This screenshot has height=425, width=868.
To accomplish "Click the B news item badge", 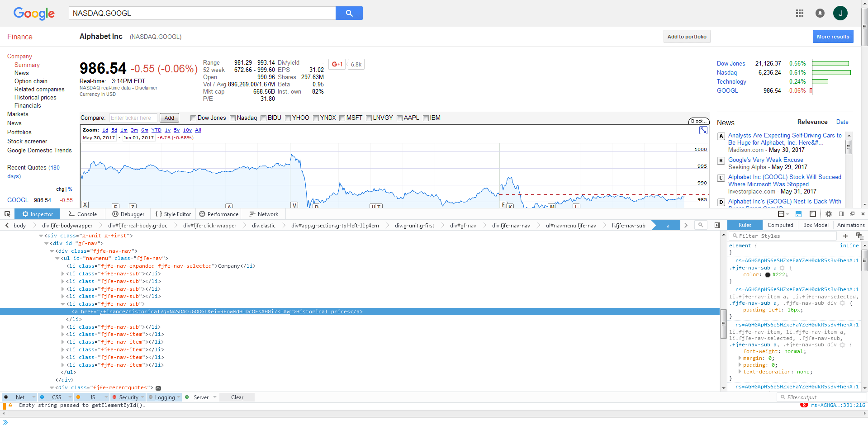I will coord(721,161).
